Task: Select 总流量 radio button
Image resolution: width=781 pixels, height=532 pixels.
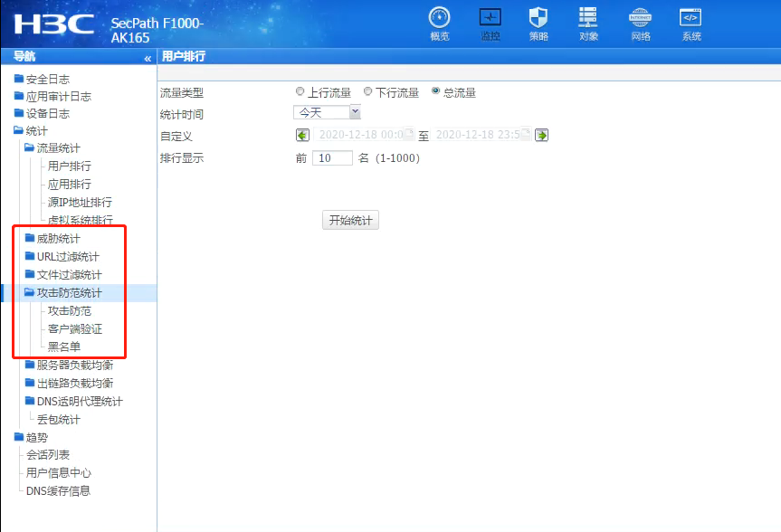Action: 436,91
